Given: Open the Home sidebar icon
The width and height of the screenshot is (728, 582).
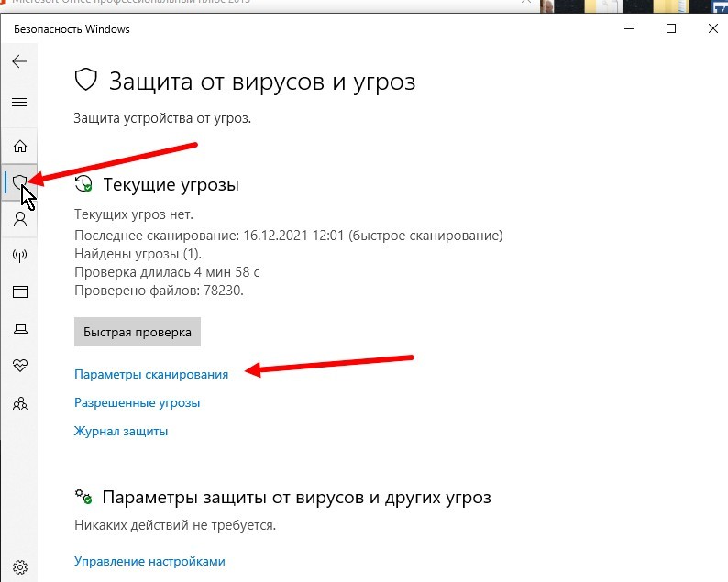Looking at the screenshot, I should [19, 147].
